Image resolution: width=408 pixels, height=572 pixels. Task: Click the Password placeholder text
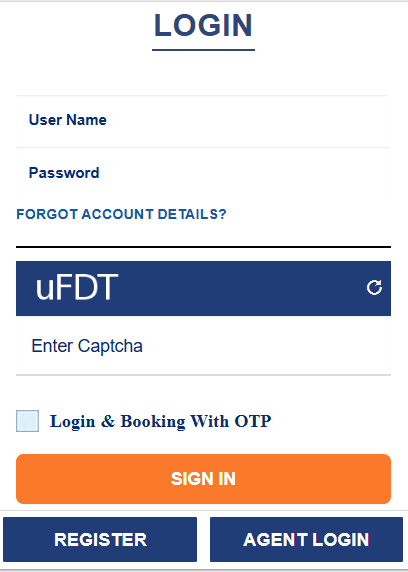tap(64, 173)
